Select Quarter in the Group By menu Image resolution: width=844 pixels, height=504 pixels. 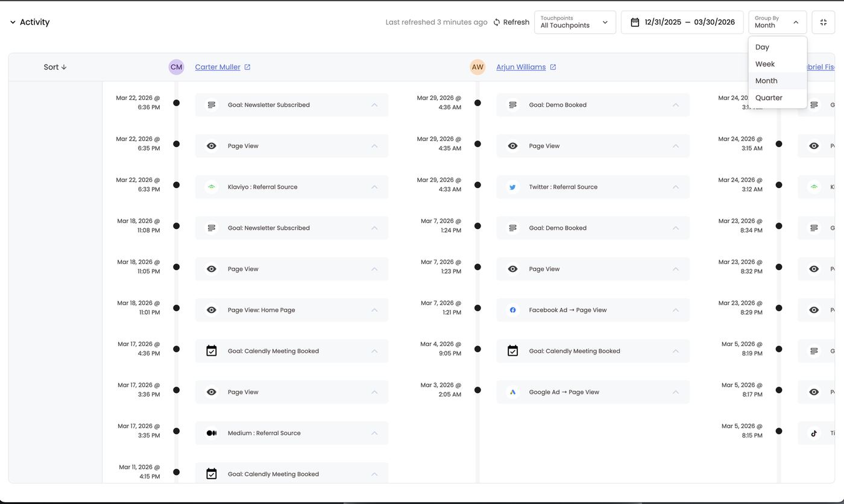click(x=778, y=98)
